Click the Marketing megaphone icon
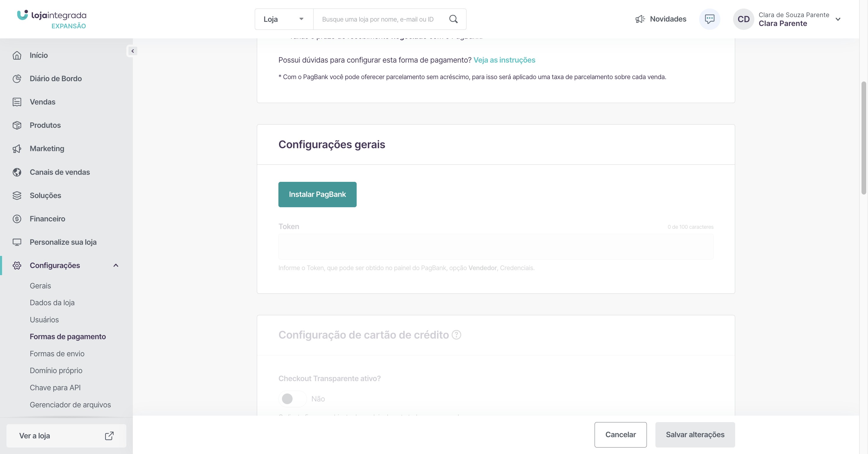 (x=17, y=148)
